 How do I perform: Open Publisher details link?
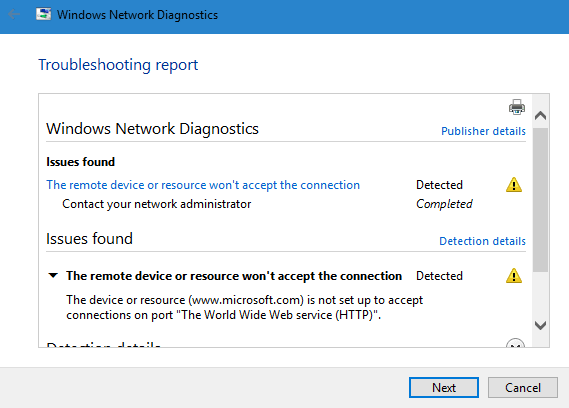coord(483,131)
